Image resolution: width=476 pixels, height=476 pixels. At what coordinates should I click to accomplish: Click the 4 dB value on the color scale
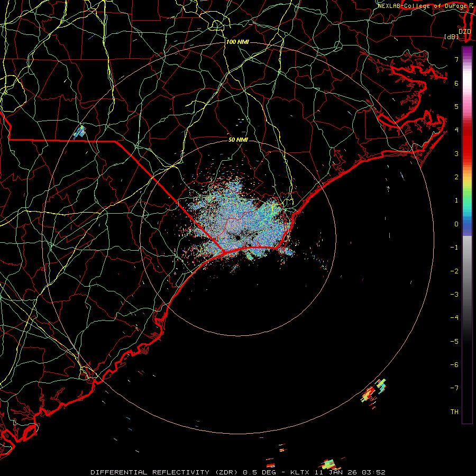coord(456,130)
